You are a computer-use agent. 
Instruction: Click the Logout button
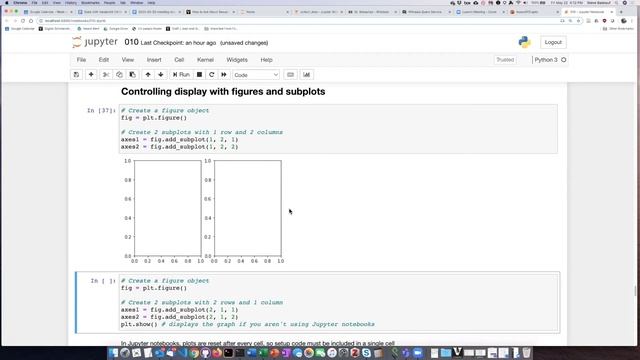coord(553,42)
